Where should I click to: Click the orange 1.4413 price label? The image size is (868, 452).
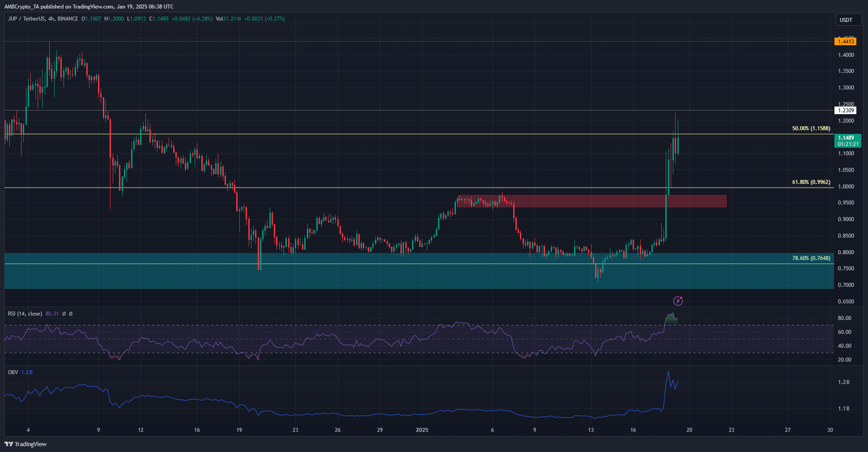click(x=845, y=42)
